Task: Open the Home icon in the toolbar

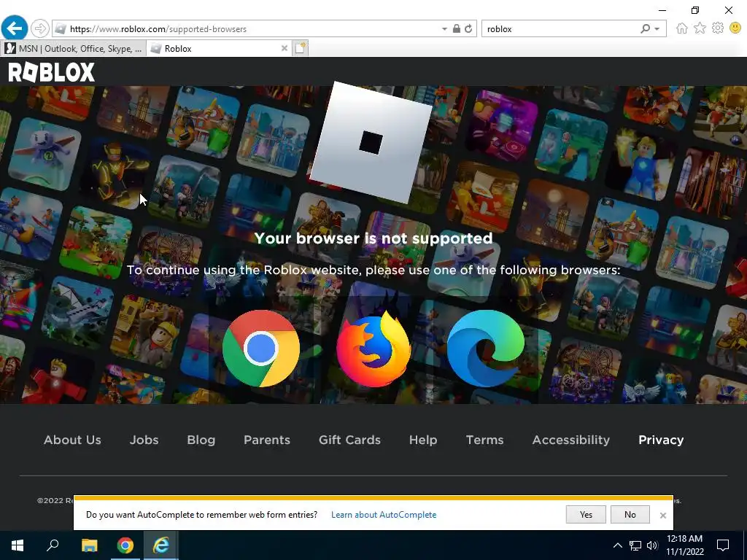Action: click(682, 28)
